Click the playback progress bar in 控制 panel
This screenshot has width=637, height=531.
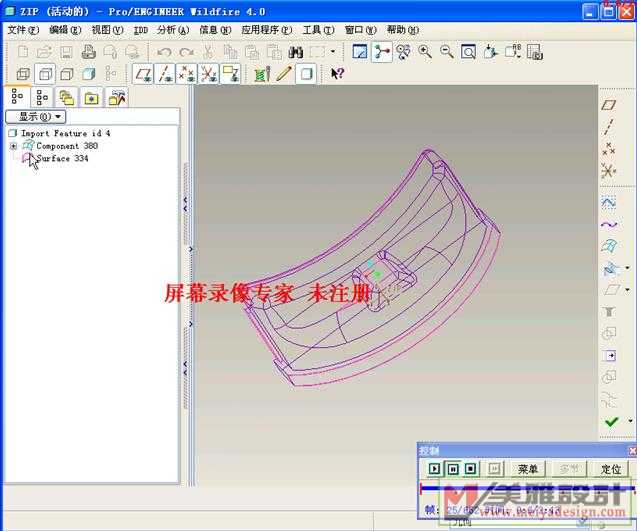527,487
